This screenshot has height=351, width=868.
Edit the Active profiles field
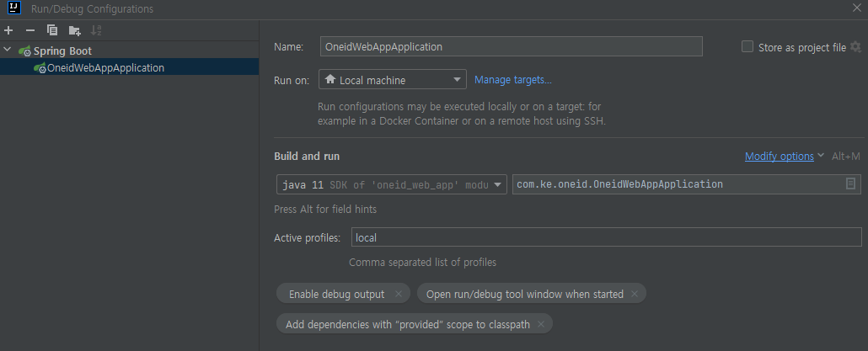tap(606, 237)
